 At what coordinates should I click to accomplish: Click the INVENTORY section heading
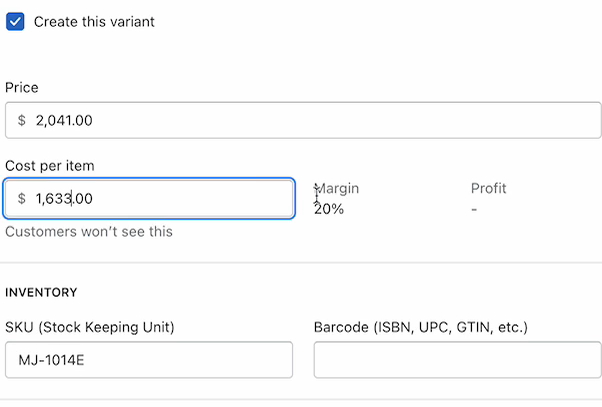point(41,293)
